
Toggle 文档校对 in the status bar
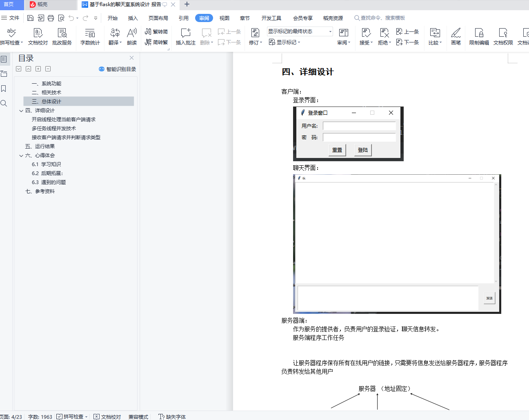(x=107, y=417)
